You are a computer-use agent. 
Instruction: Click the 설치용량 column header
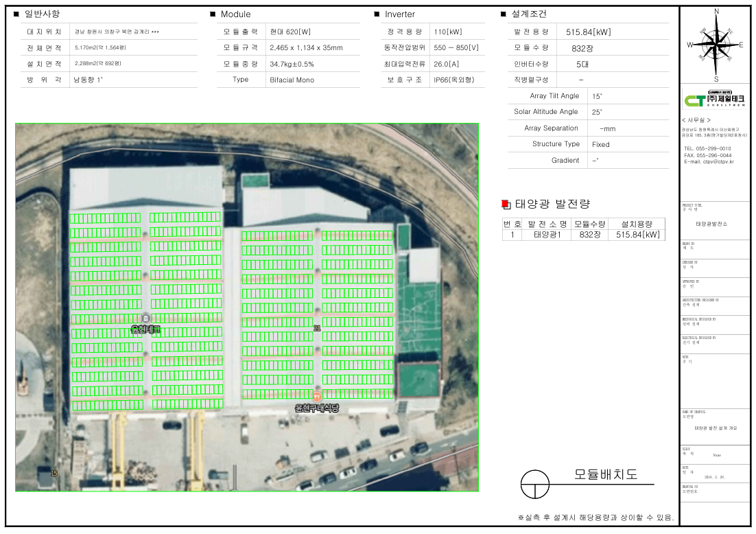point(637,224)
